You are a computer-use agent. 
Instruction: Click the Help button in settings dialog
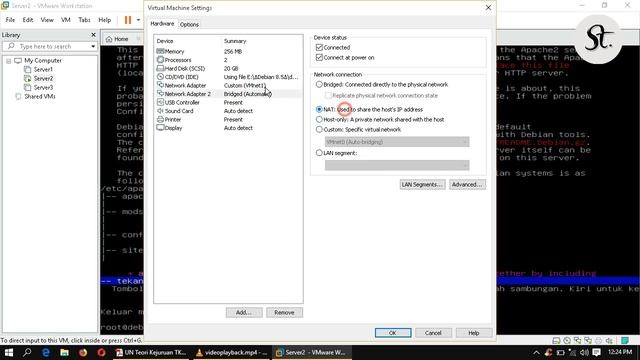473,333
